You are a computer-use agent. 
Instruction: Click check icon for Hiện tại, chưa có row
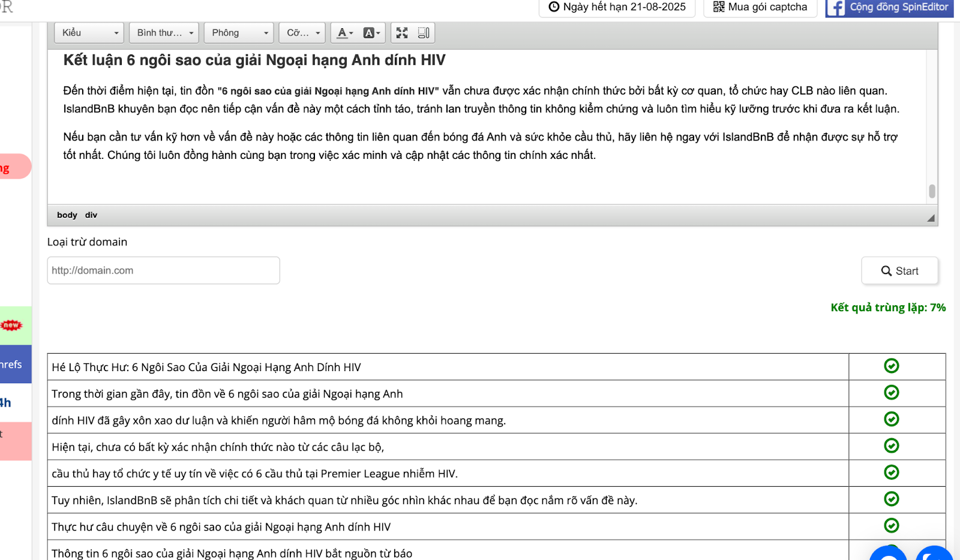pos(892,445)
